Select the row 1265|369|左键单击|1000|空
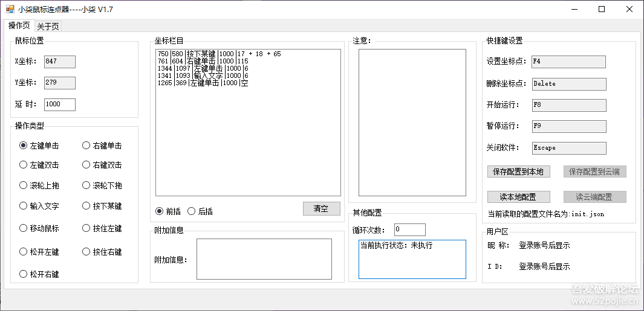Image resolution: width=644 pixels, height=311 pixels. click(x=248, y=83)
